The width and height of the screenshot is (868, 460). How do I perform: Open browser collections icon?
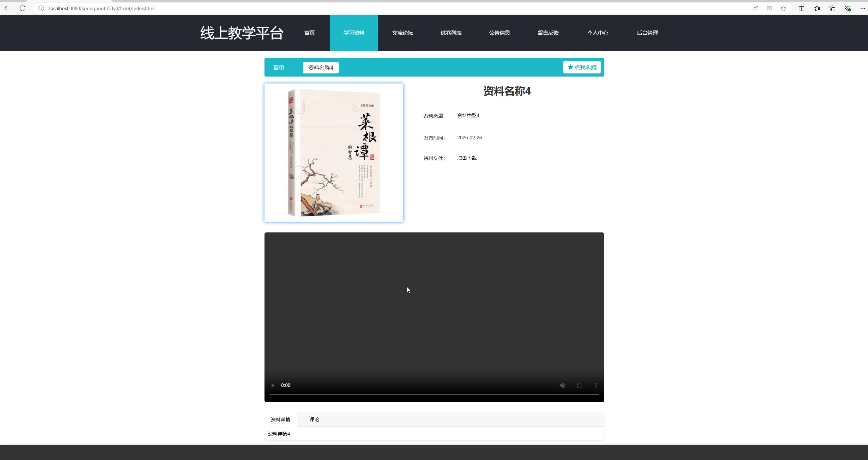point(832,8)
